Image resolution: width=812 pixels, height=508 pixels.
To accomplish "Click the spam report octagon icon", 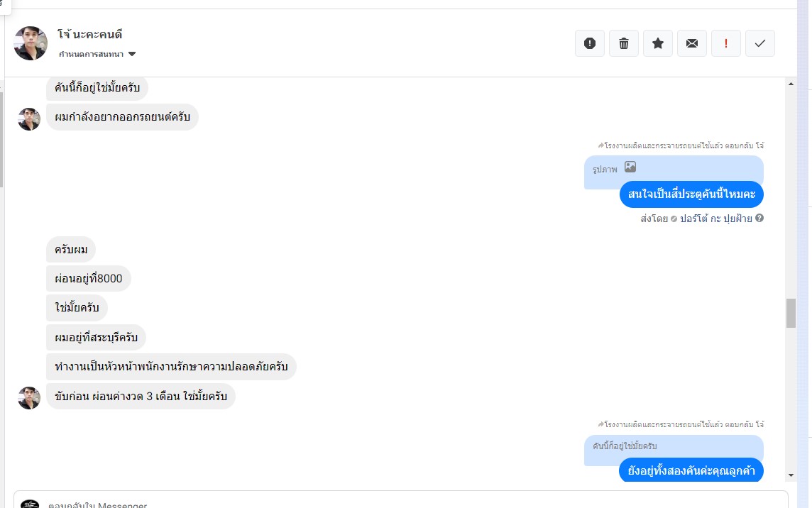I will 590,43.
